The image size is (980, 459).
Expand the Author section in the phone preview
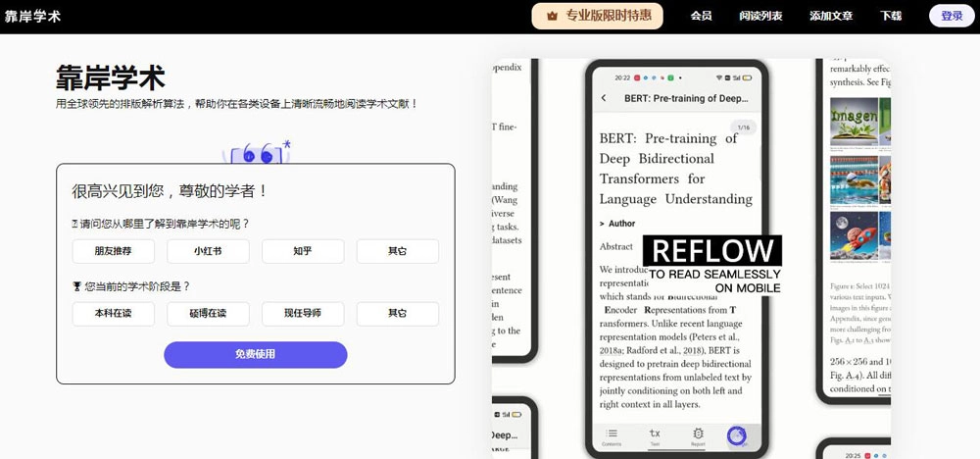pyautogui.click(x=617, y=224)
